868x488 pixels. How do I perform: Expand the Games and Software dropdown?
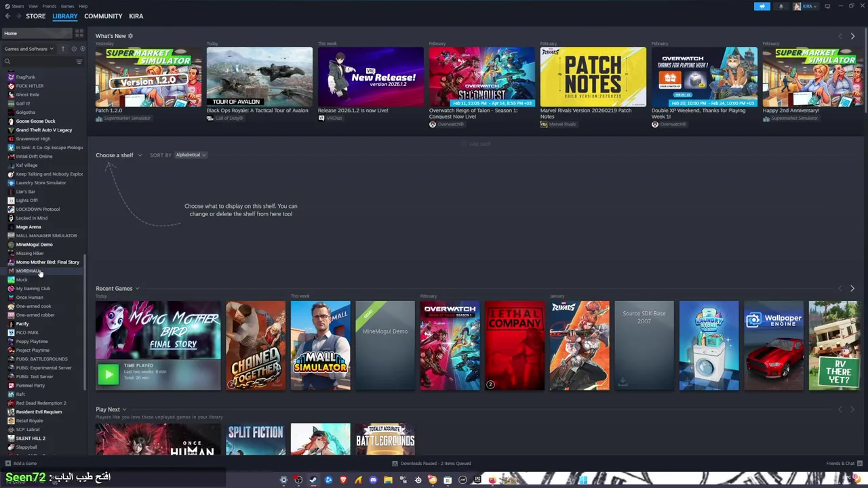coord(28,49)
